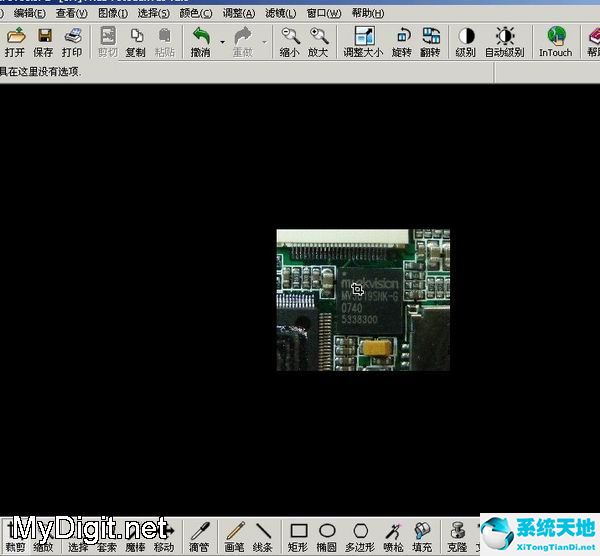Open the 级别 levels tool
The height and width of the screenshot is (556, 600).
coord(466,42)
